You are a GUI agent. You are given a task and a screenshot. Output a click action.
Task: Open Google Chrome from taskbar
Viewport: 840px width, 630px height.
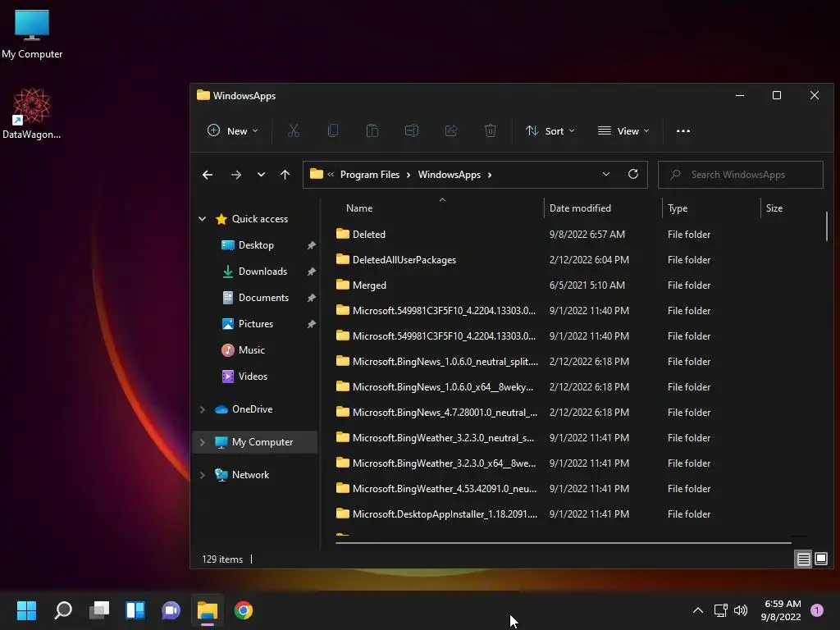(x=243, y=610)
